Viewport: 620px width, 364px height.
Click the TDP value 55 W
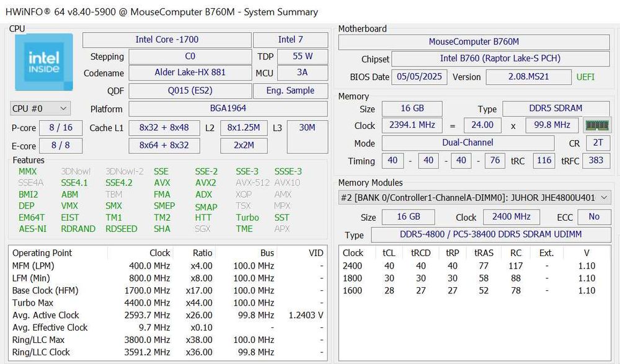point(303,56)
